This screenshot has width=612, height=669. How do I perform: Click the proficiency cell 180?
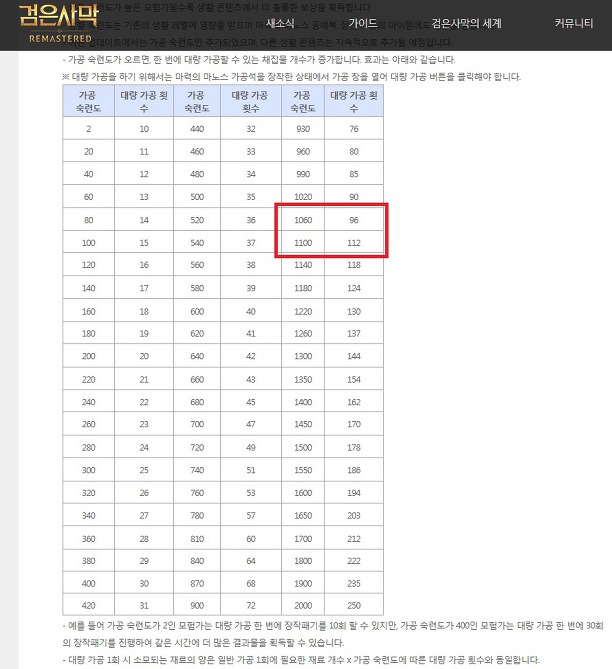coord(88,334)
